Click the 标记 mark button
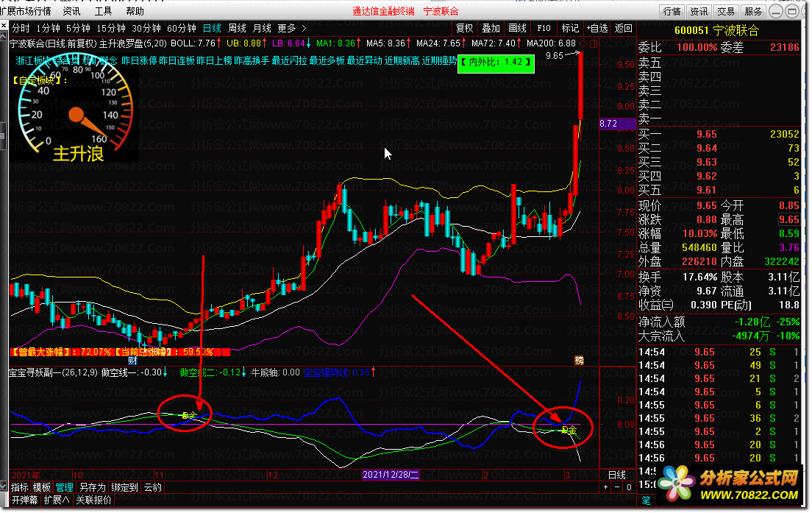812x513 pixels. [x=570, y=28]
